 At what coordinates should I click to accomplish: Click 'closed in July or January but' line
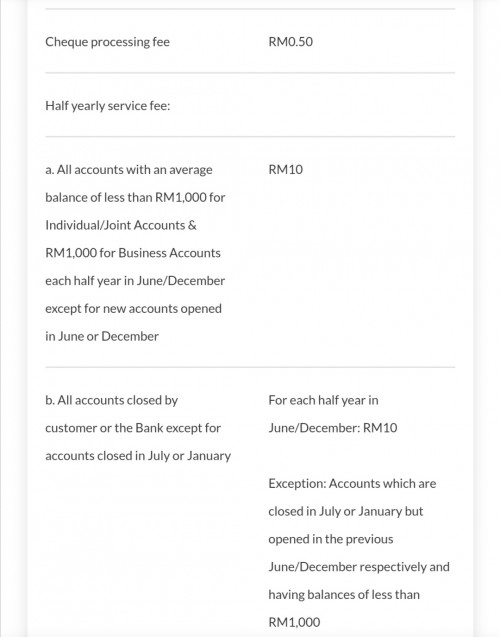pyautogui.click(x=346, y=511)
